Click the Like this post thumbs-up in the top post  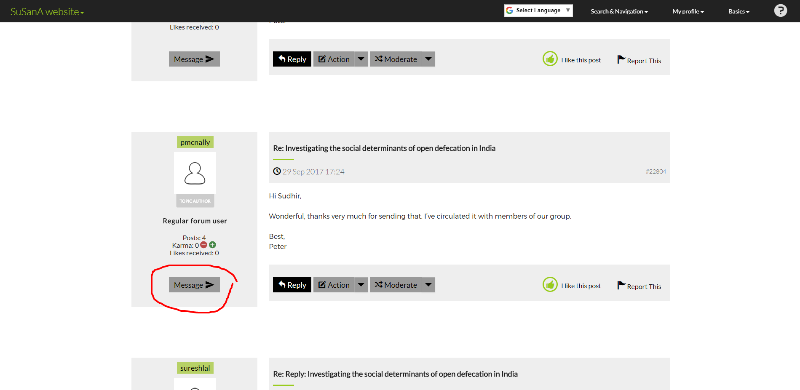549,59
